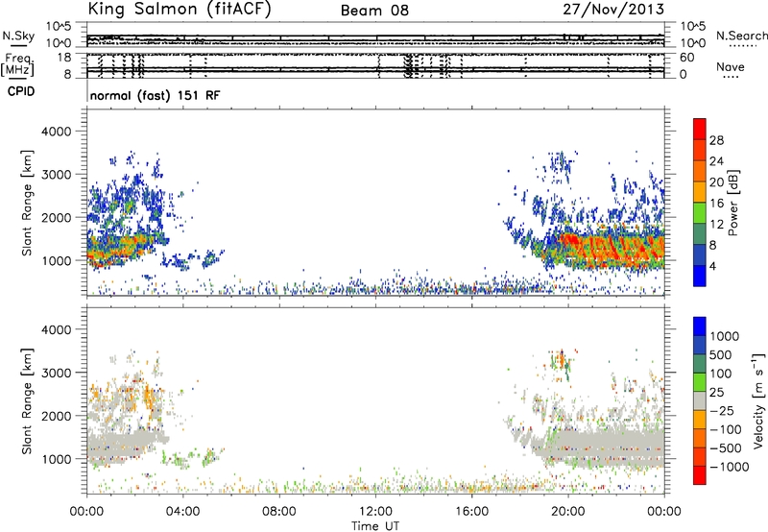Click the 18 frequency axis tick label

pyautogui.click(x=64, y=58)
